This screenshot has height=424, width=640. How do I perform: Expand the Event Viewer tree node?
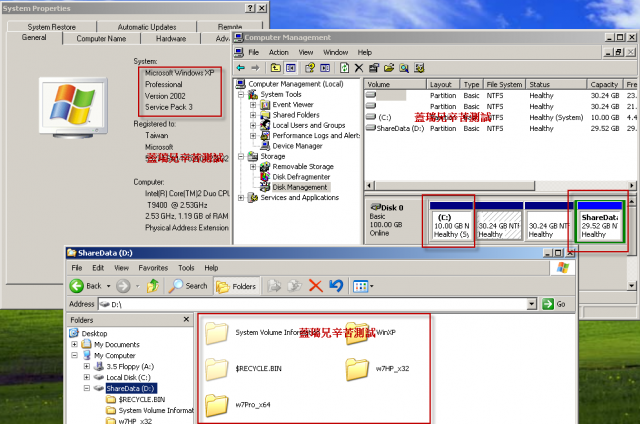[x=253, y=104]
